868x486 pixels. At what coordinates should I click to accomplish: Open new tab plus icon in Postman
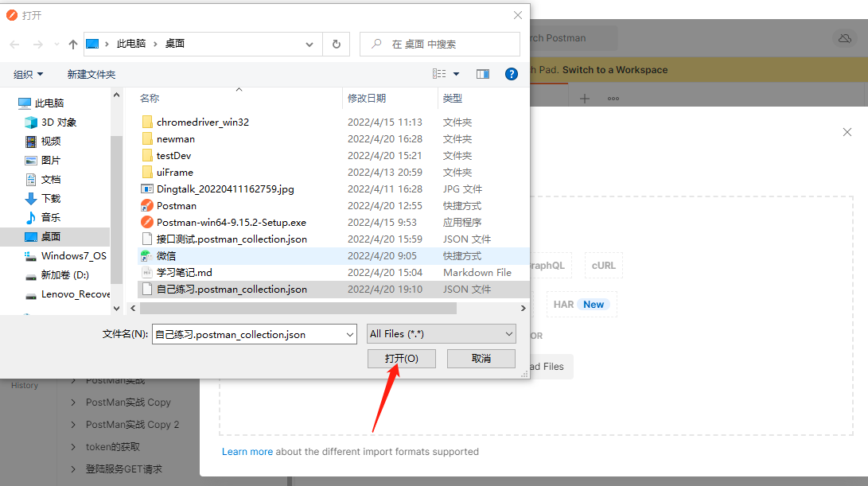585,99
